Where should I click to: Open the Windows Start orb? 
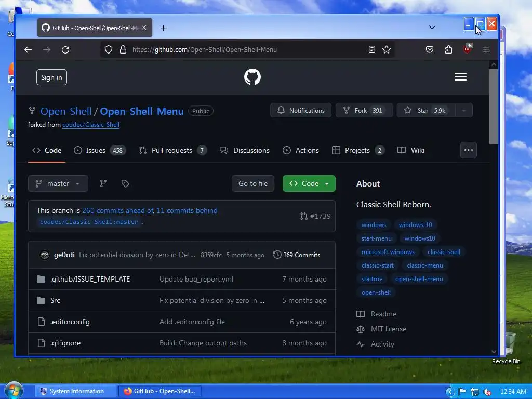(x=14, y=391)
